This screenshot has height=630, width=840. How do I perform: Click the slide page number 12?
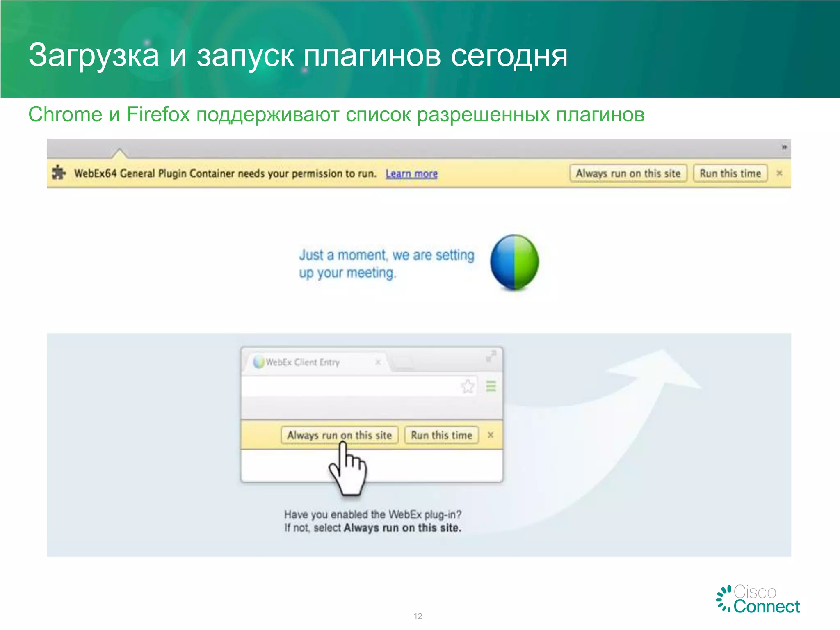point(418,616)
